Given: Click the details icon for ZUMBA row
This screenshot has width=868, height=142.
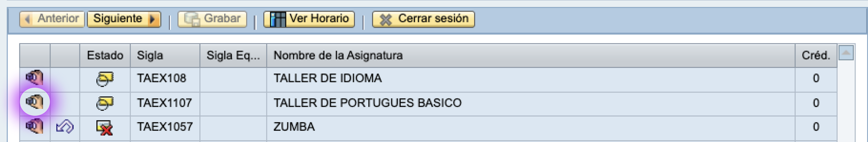Looking at the screenshot, I should click(x=35, y=127).
